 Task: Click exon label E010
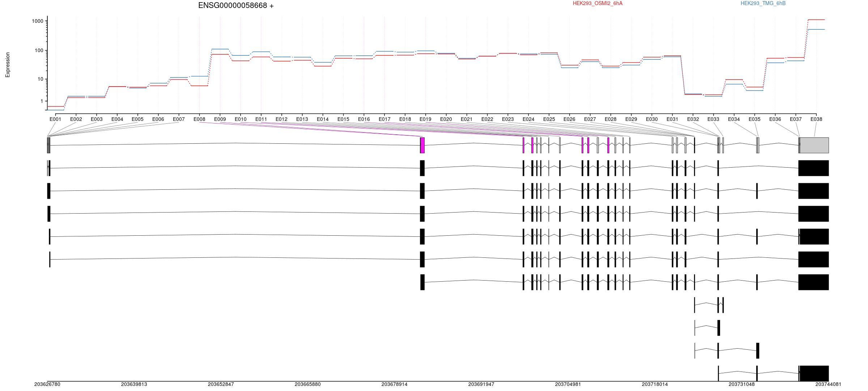[241, 119]
